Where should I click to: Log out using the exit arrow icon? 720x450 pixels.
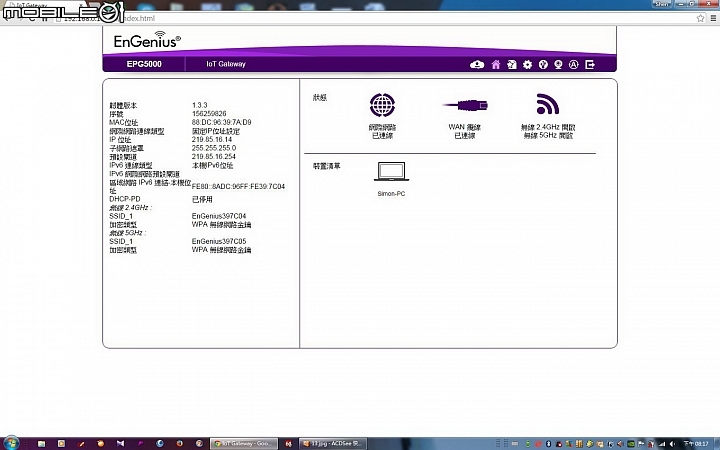click(590, 65)
